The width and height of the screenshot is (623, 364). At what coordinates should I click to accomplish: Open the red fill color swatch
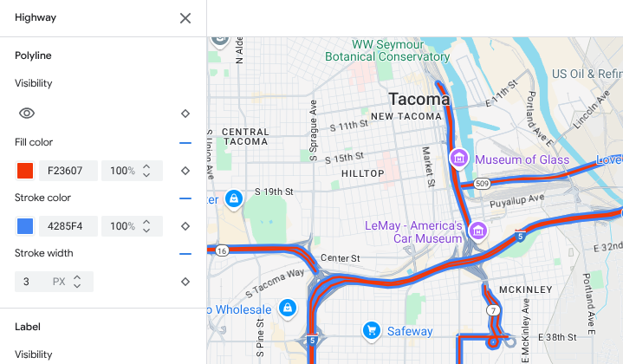(x=25, y=171)
